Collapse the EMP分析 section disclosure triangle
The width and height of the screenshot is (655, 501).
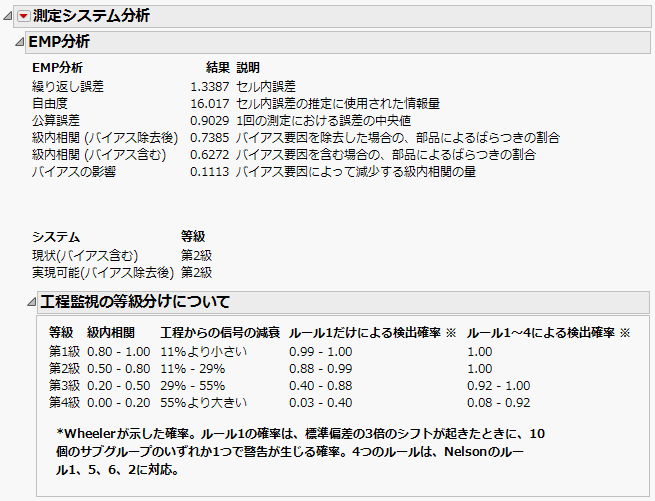(x=19, y=42)
